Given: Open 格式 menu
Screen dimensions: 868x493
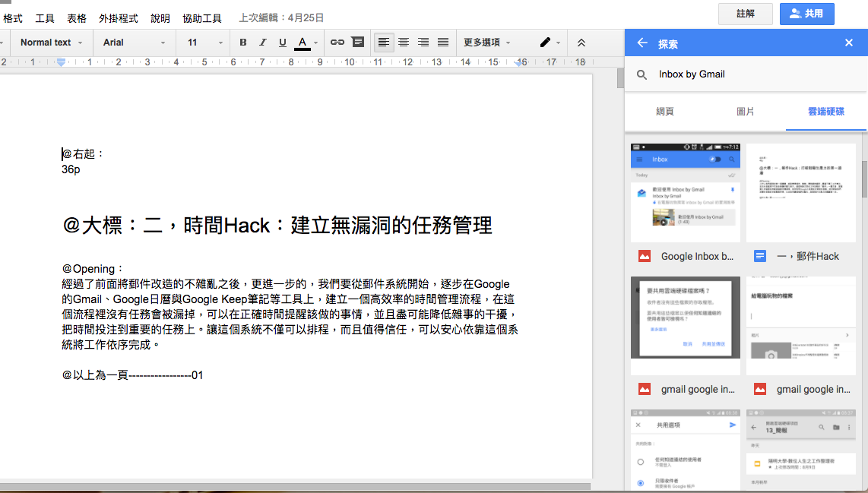Looking at the screenshot, I should tap(13, 18).
